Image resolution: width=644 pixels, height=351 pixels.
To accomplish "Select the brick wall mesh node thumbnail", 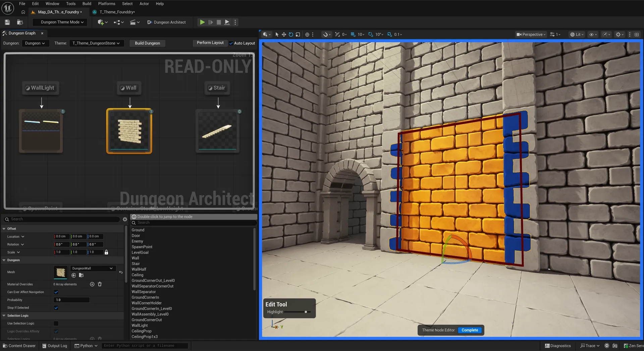I will pyautogui.click(x=129, y=131).
